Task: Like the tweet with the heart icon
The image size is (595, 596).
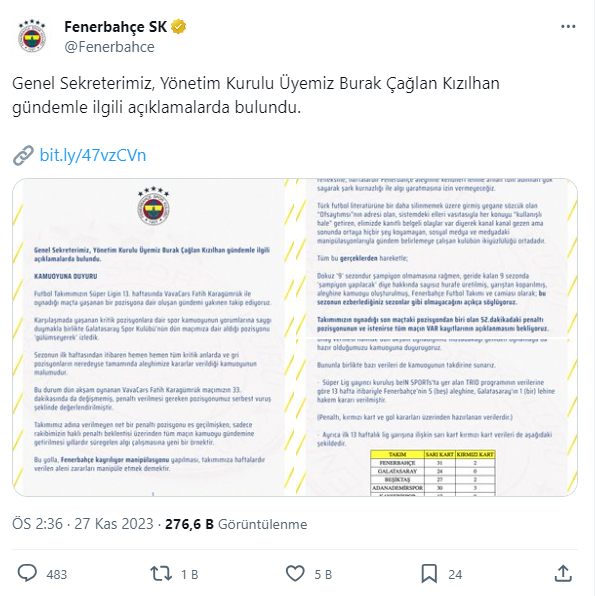Action: click(x=295, y=574)
